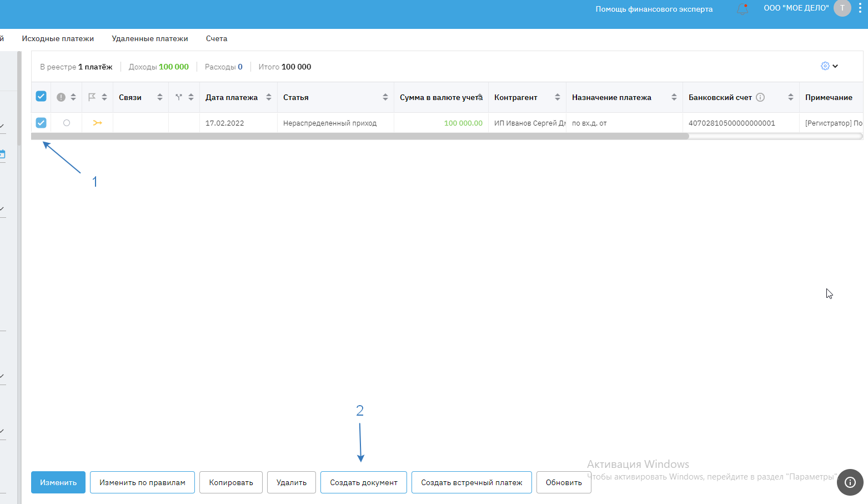Sort by Статья column arrows

coord(385,97)
